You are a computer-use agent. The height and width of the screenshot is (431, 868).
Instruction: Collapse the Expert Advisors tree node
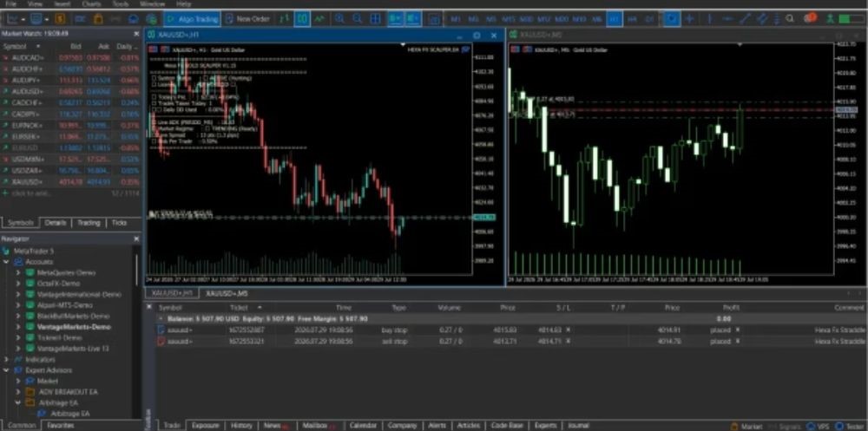coord(7,370)
